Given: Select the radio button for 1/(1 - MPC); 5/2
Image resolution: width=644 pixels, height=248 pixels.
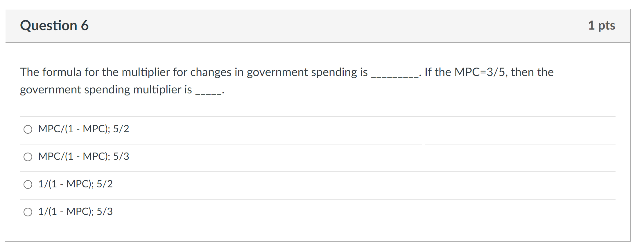Looking at the screenshot, I should pyautogui.click(x=28, y=184).
